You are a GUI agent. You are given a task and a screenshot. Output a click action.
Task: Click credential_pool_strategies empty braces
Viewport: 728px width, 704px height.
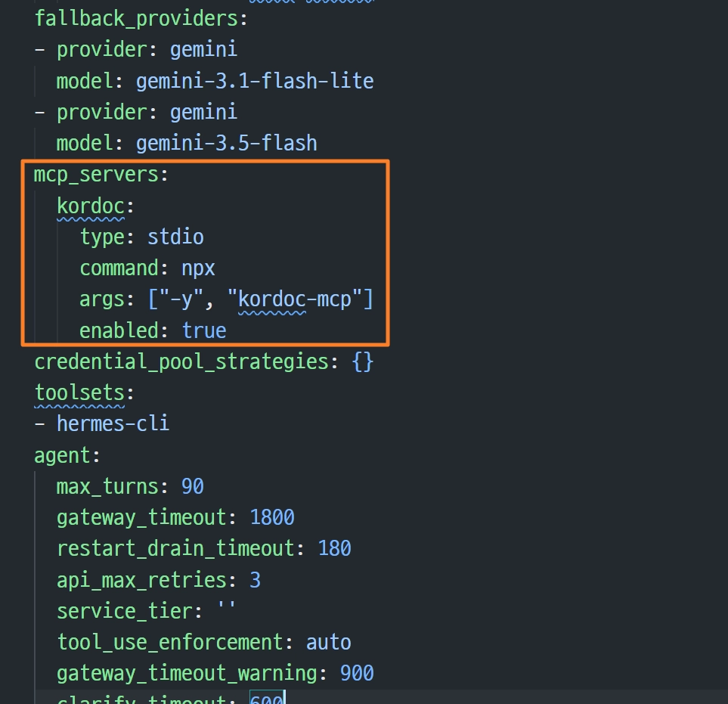pos(363,361)
